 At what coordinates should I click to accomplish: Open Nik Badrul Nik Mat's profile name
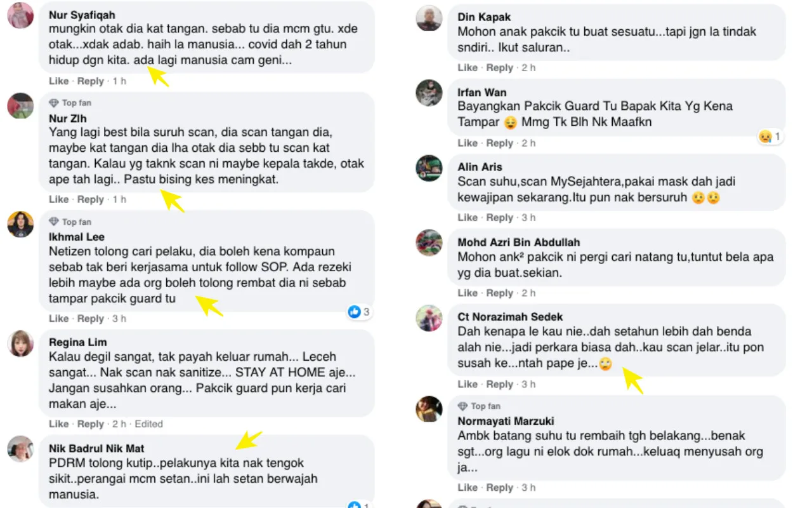point(96,449)
